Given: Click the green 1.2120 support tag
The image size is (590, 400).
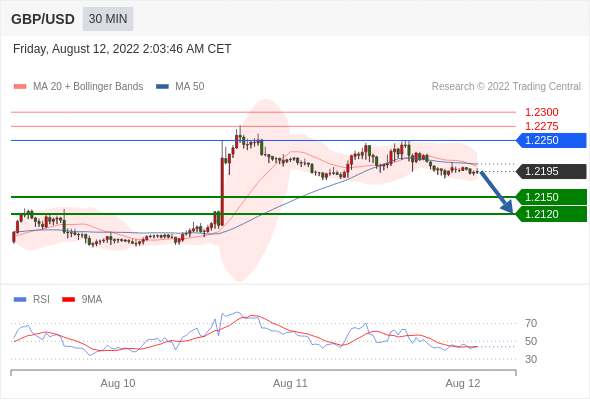Looking at the screenshot, I should pyautogui.click(x=551, y=214).
